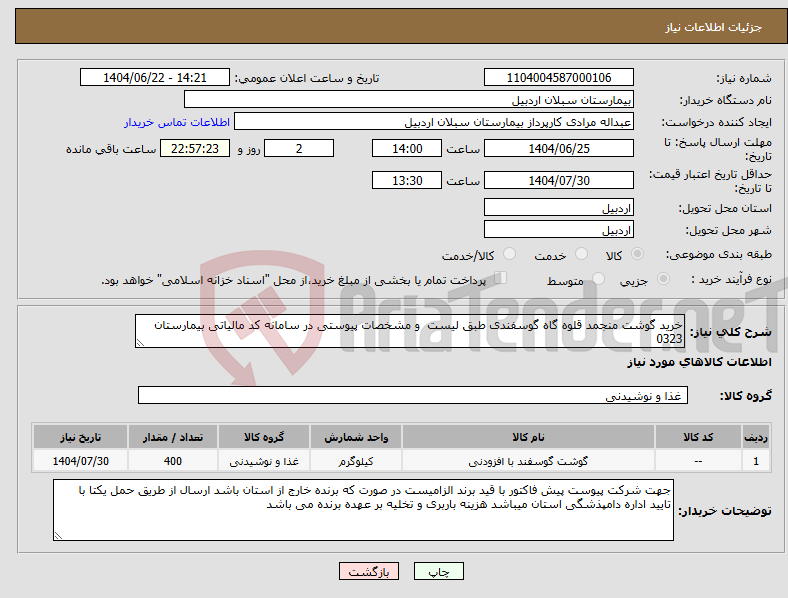Click the price validity date 1404/07/30 field
The height and width of the screenshot is (598, 788).
pyautogui.click(x=558, y=180)
